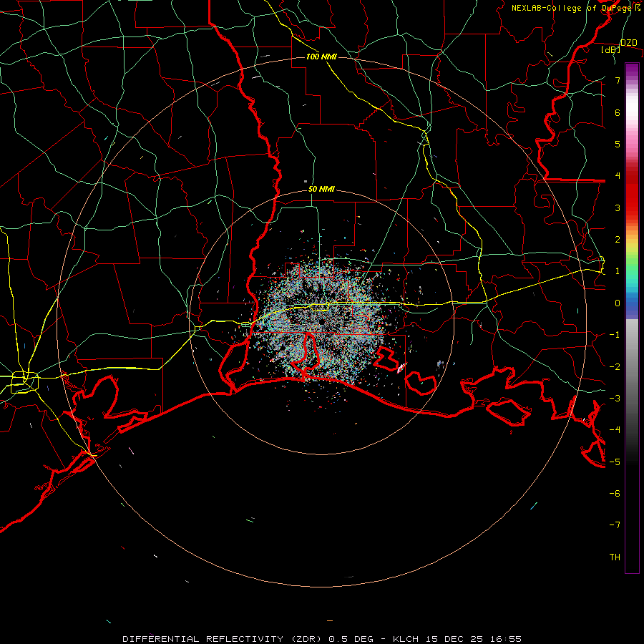Click the 5 value on the color scale
This screenshot has height=644, width=644.
pyautogui.click(x=618, y=144)
